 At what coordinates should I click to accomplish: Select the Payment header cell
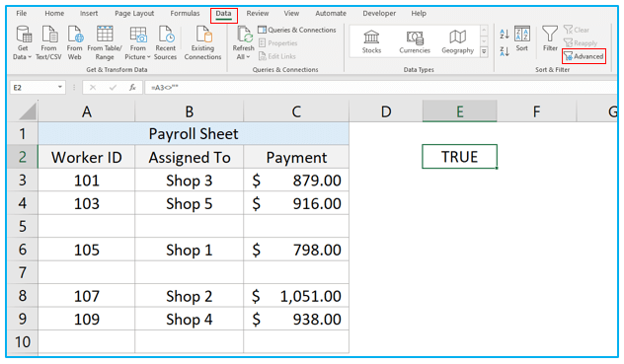click(296, 157)
